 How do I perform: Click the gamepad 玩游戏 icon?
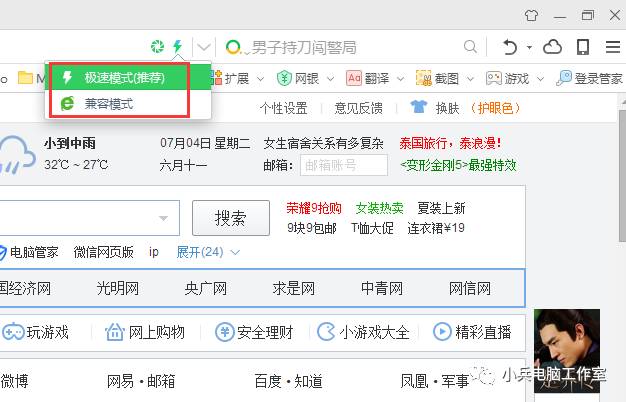(13, 332)
